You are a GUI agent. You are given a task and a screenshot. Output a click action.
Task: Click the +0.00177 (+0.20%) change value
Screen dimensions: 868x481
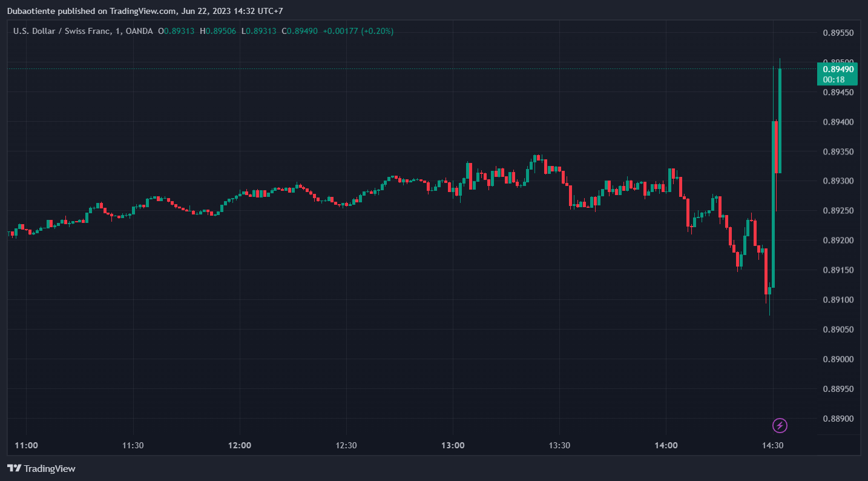click(358, 31)
